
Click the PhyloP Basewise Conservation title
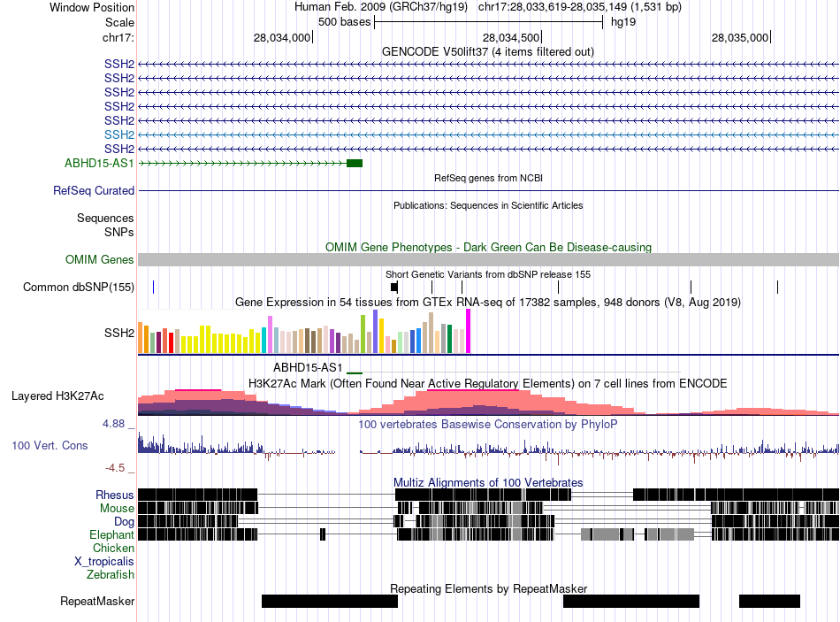coord(488,425)
